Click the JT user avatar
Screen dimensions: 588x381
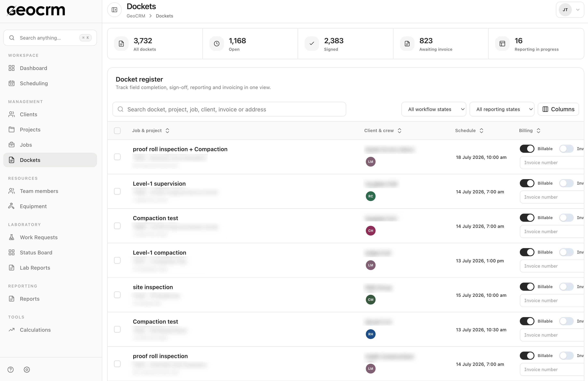click(565, 10)
